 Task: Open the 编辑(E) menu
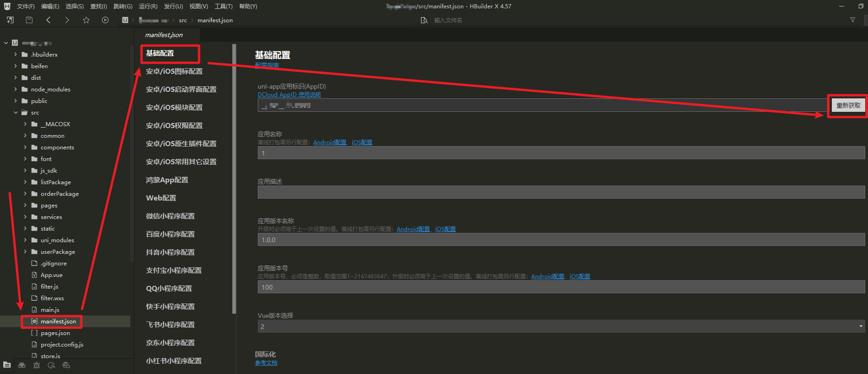50,6
